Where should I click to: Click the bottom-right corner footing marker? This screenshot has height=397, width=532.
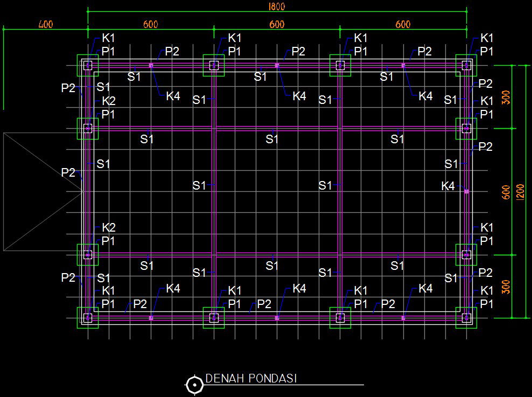pos(466,318)
